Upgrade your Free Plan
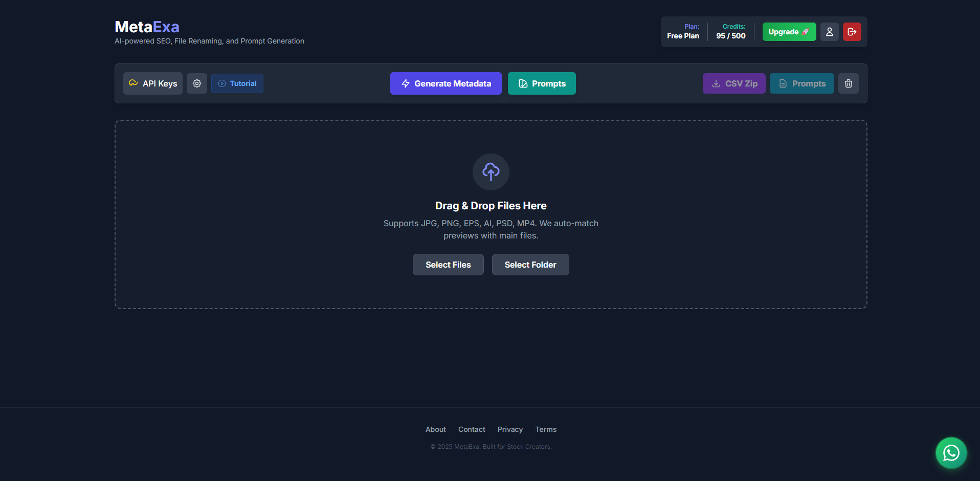The height and width of the screenshot is (481, 980). point(789,31)
